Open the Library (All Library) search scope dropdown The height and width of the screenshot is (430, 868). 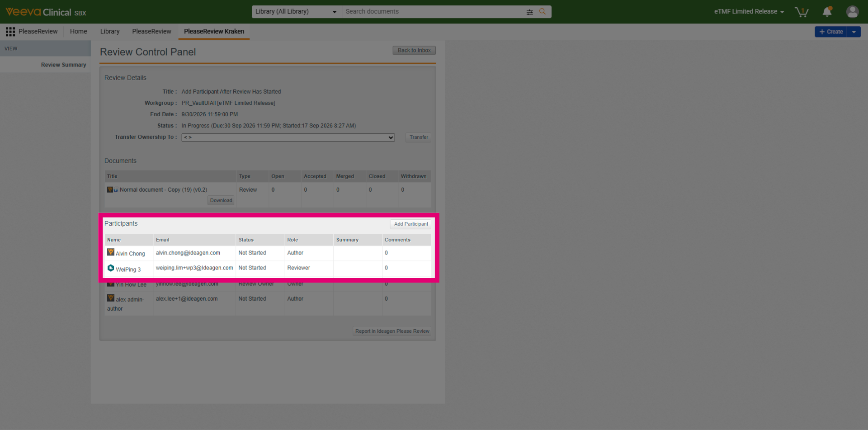click(x=297, y=12)
